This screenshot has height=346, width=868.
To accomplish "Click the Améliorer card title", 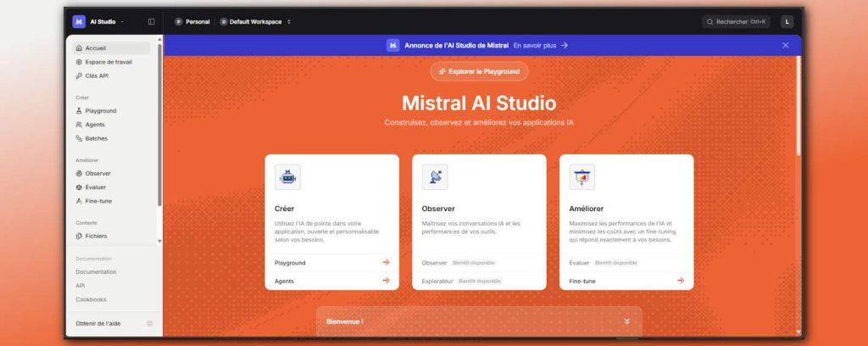I will coord(587,209).
